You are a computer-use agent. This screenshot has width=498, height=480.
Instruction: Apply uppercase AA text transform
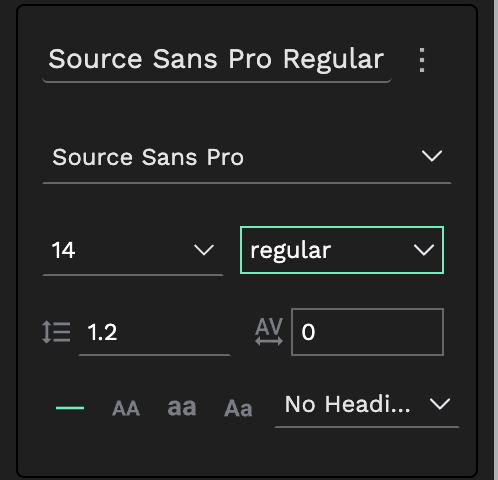coord(126,408)
